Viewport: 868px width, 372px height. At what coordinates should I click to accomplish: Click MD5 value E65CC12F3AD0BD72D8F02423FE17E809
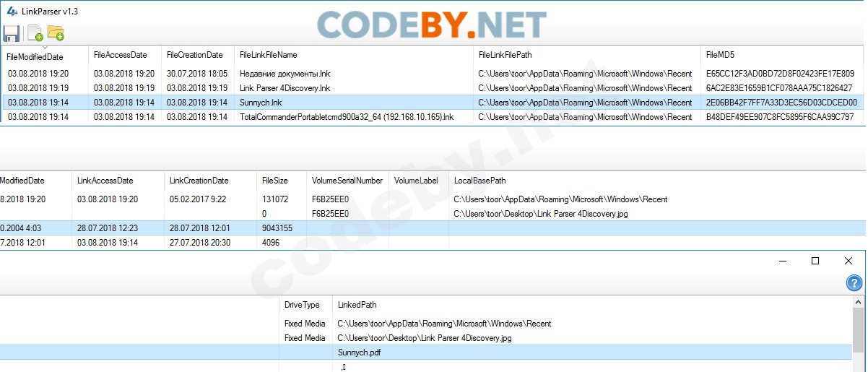tap(780, 74)
